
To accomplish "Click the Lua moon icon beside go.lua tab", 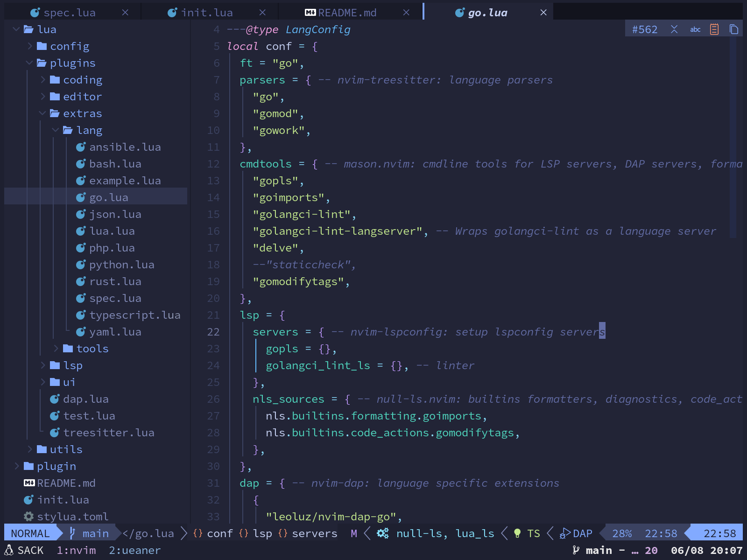I will pos(460,13).
